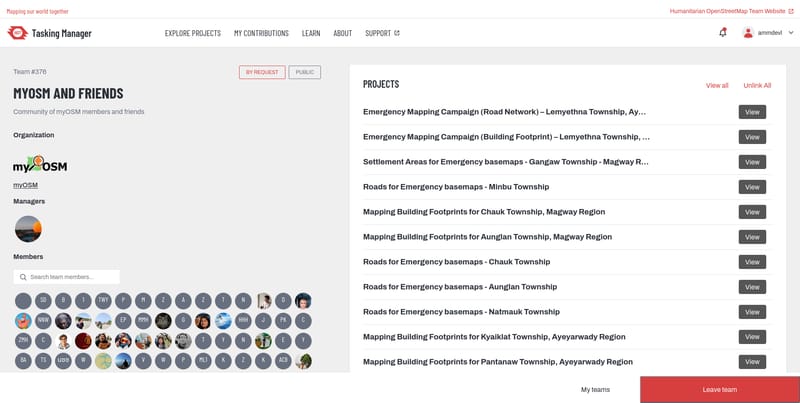Viewport: 800px width, 403px height.
Task: Open the member avatar labeled G
Action: click(x=183, y=321)
